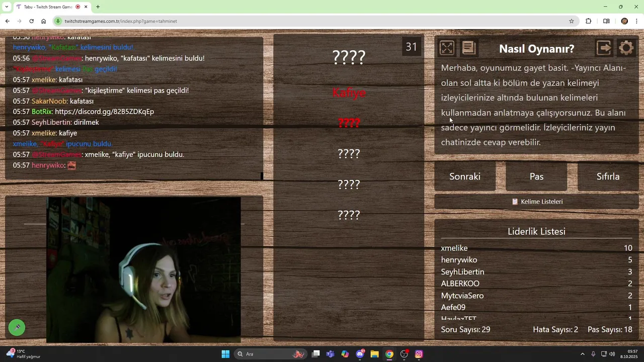Open the weather widget on taskbar
Viewport: 644px width, 362px height.
(x=24, y=354)
